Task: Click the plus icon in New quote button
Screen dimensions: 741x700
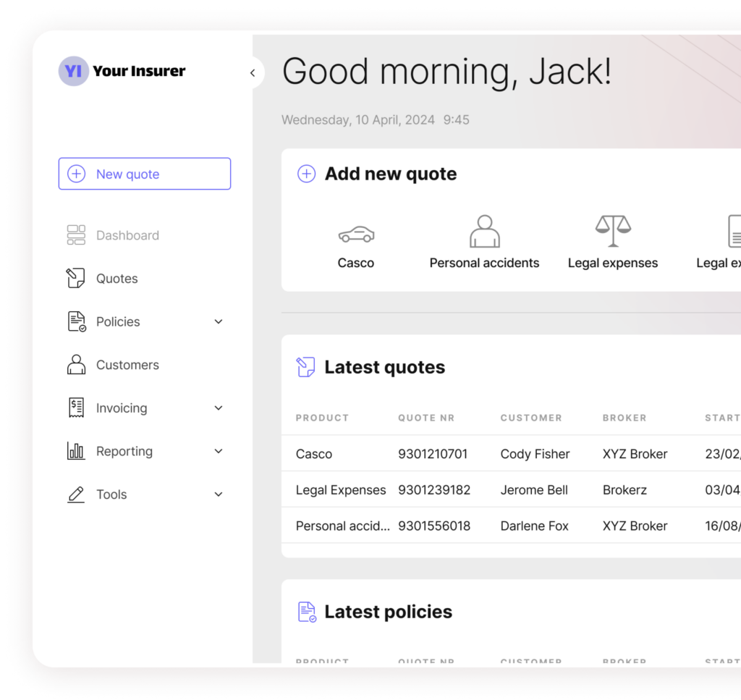Action: click(x=77, y=174)
